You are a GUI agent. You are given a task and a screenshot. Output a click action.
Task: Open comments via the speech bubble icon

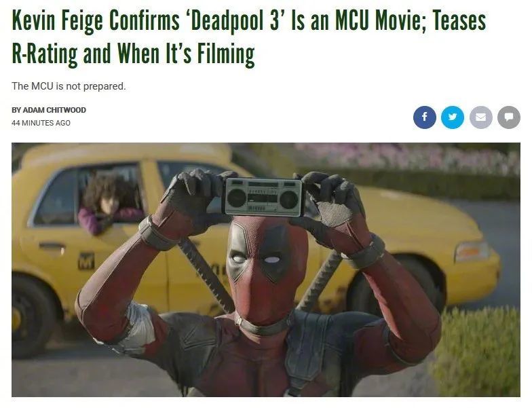click(x=509, y=117)
